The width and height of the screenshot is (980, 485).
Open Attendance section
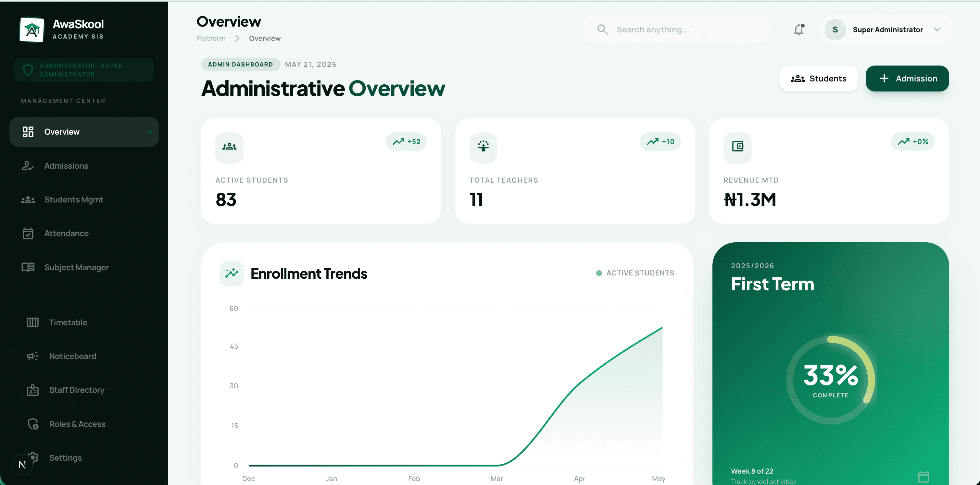[x=84, y=233]
